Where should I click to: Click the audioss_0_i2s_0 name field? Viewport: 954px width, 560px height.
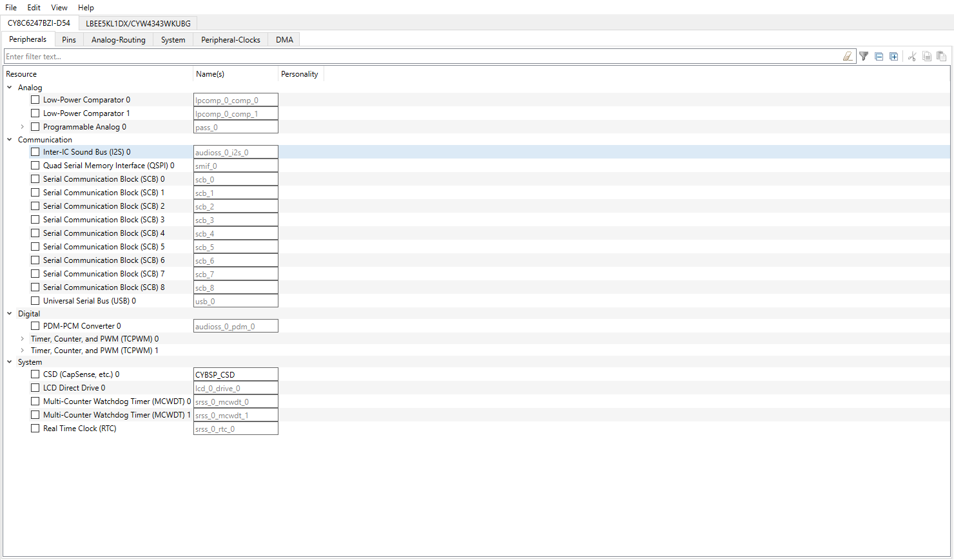pyautogui.click(x=236, y=152)
